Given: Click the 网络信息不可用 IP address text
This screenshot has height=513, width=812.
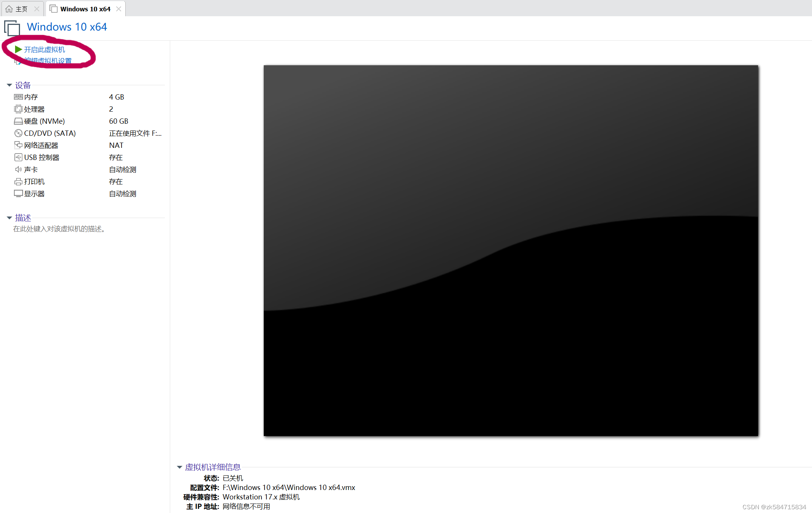Looking at the screenshot, I should (246, 506).
